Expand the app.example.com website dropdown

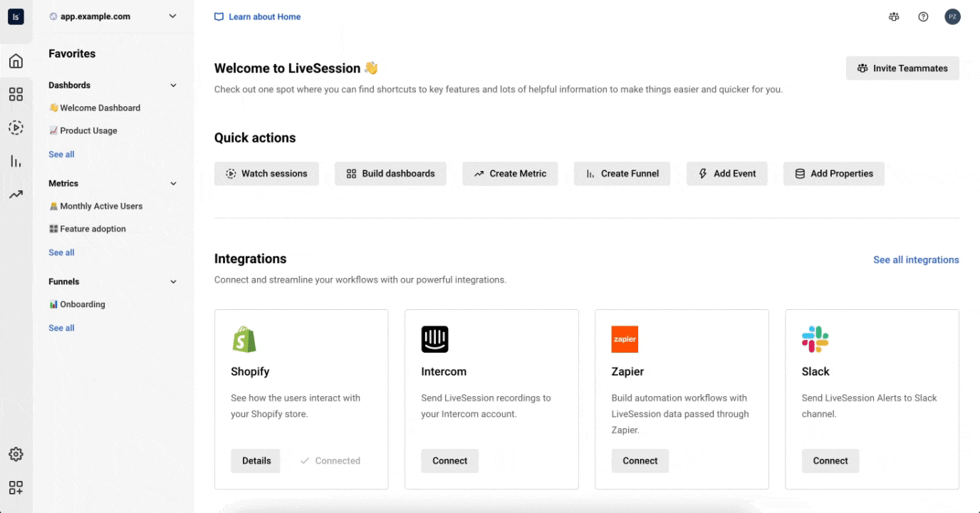172,16
